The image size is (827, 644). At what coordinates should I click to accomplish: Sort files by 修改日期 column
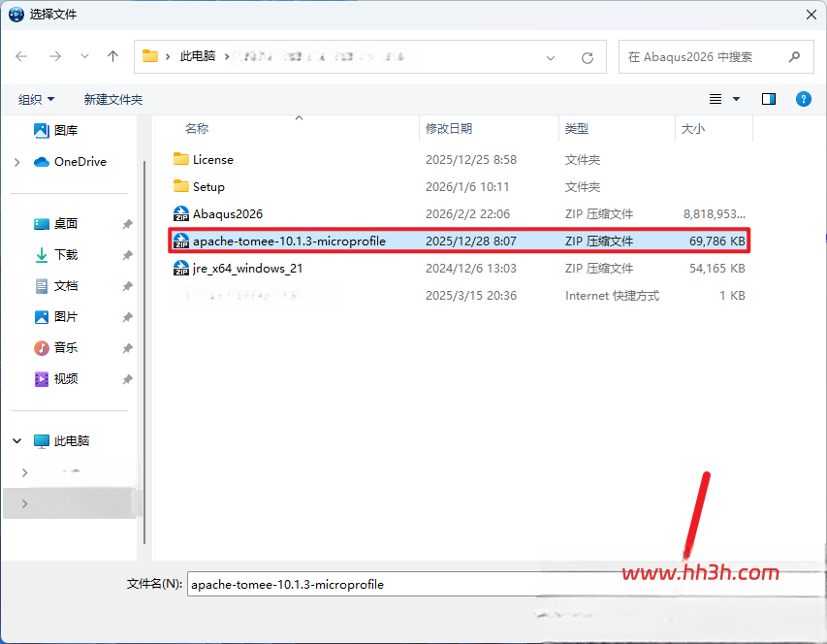point(449,129)
